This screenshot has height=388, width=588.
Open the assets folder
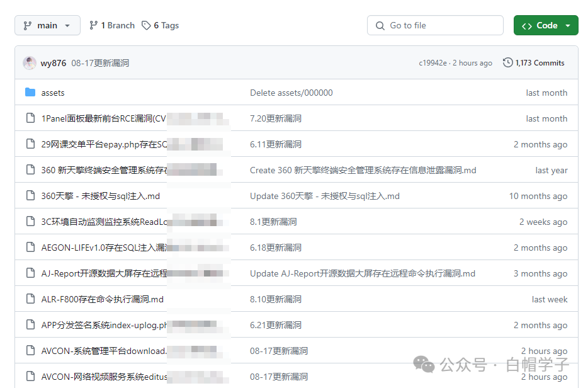pyautogui.click(x=53, y=93)
